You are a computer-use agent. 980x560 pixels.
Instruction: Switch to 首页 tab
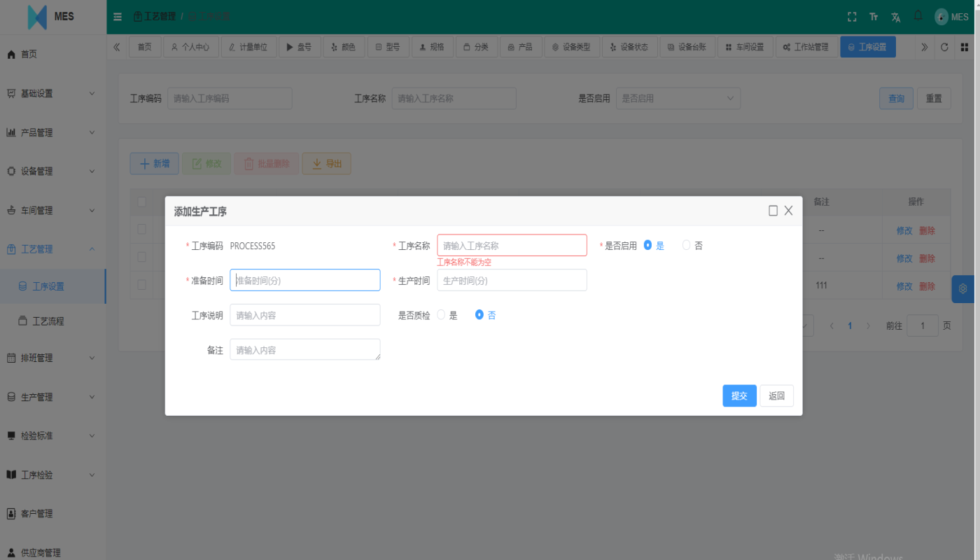click(x=144, y=47)
